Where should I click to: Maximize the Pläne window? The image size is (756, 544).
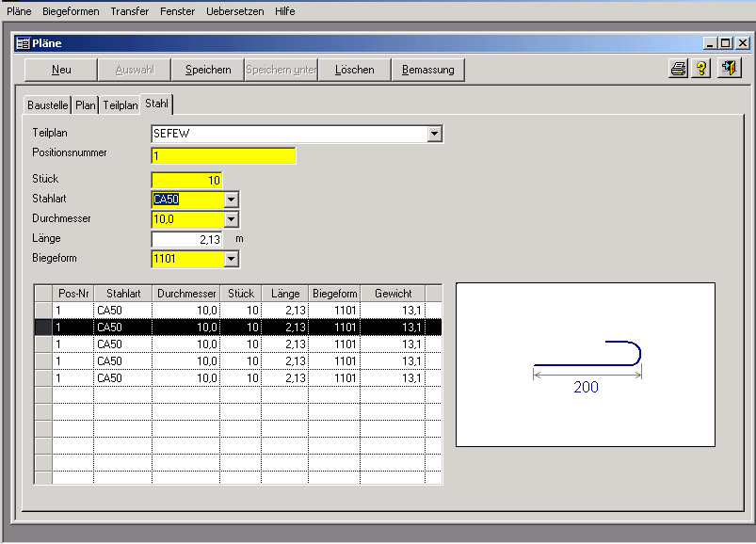pos(725,43)
